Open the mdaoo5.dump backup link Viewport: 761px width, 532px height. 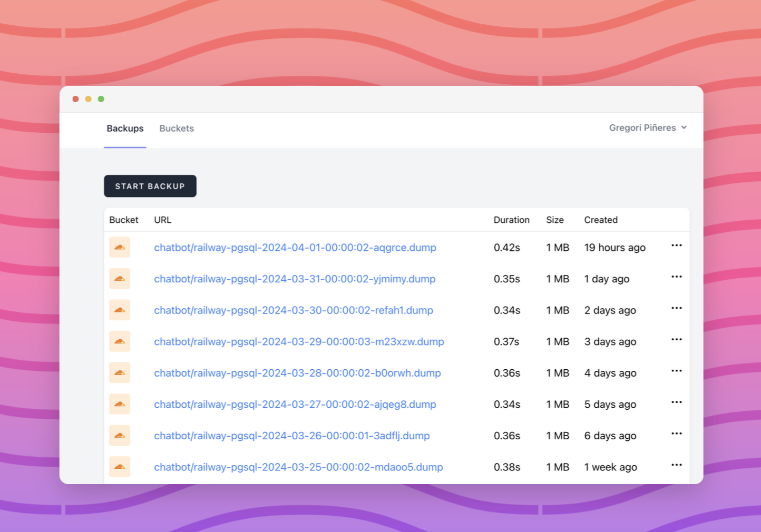click(298, 467)
